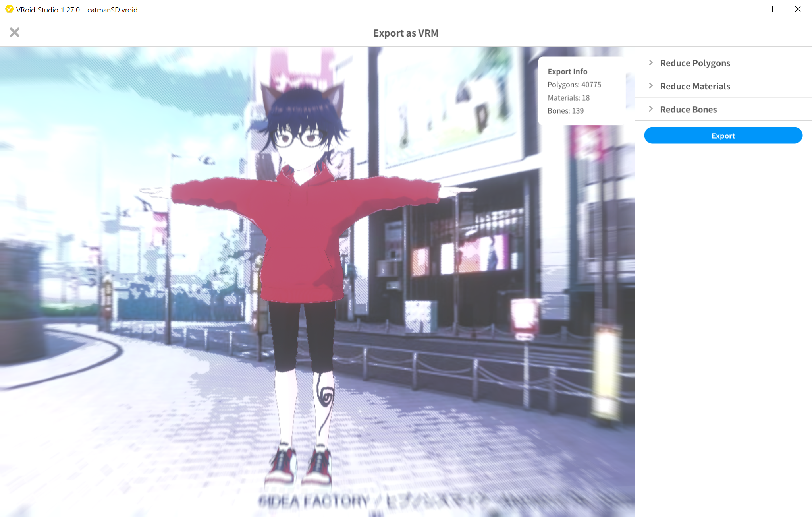
Task: Click the VRoid Studio logo in title bar
Action: point(9,9)
